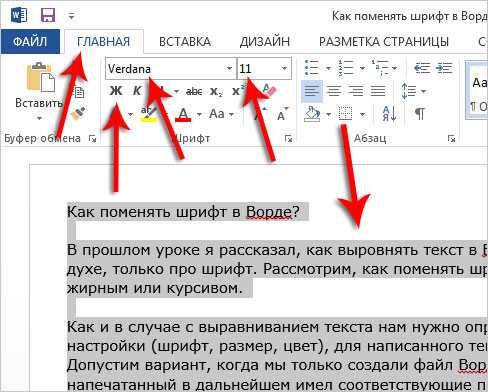Open Абзац dialog launcher
The height and width of the screenshot is (392, 488).
451,138
